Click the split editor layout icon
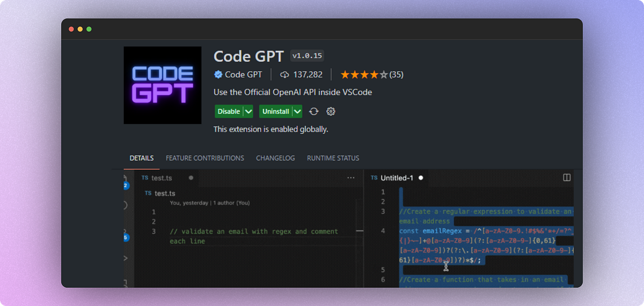The image size is (644, 306). (566, 177)
